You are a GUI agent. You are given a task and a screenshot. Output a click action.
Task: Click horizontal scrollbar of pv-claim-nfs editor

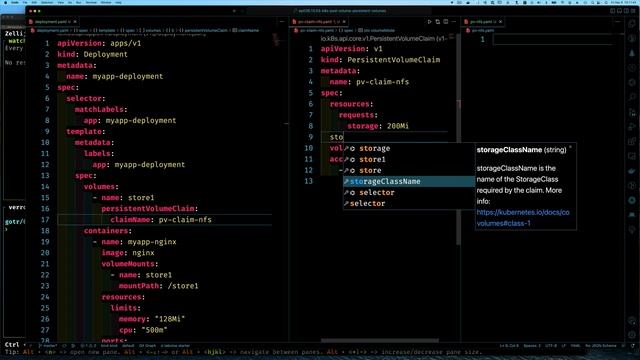[380, 340]
